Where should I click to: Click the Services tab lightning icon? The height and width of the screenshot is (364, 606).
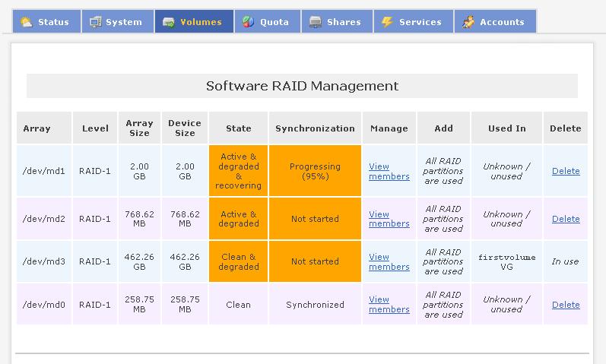pos(387,22)
